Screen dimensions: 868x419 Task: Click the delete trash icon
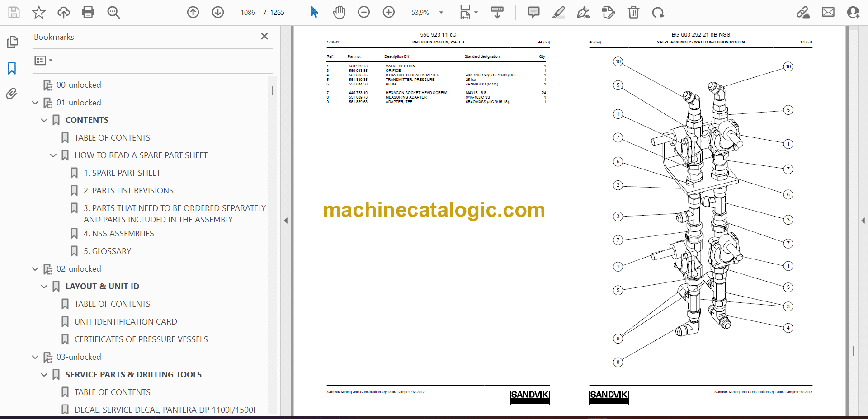(633, 12)
